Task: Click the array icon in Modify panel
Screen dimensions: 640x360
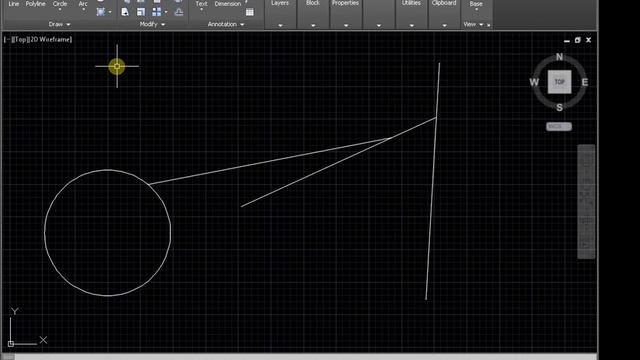Action: tap(156, 12)
